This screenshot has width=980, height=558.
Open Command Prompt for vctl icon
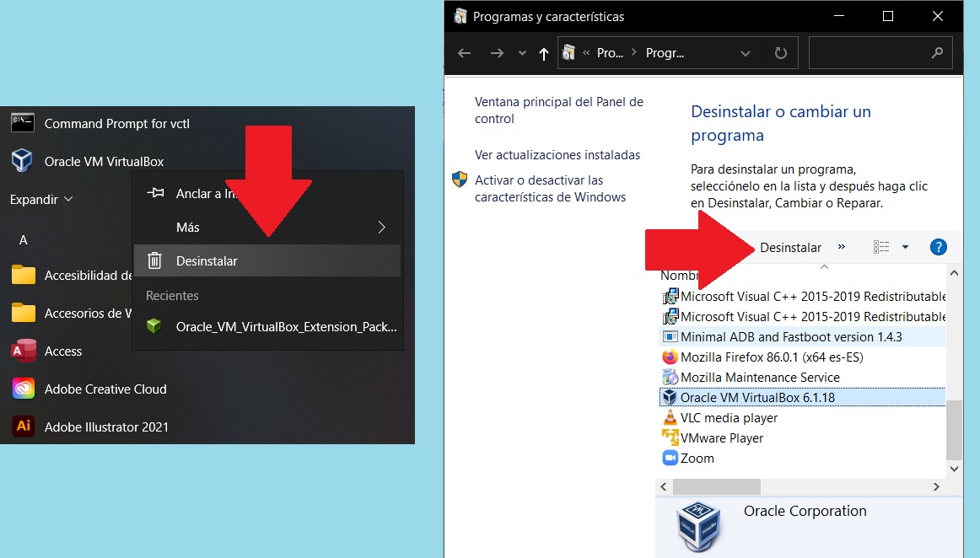pyautogui.click(x=23, y=122)
